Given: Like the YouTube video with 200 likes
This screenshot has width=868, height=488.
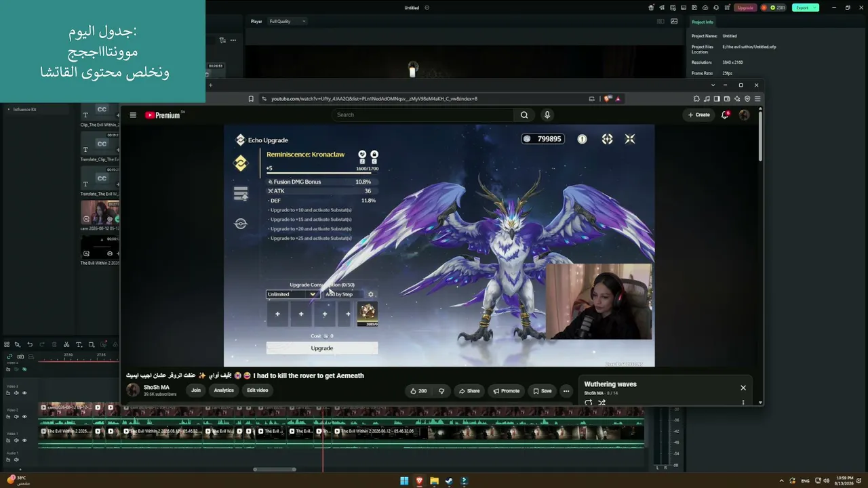Looking at the screenshot, I should (x=418, y=391).
